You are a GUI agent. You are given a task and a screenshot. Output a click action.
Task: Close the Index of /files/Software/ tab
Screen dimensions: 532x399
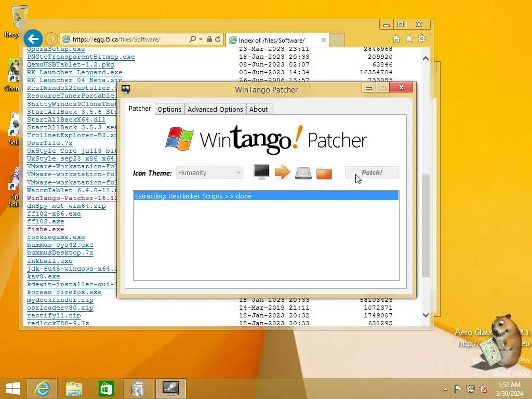pyautogui.click(x=323, y=40)
